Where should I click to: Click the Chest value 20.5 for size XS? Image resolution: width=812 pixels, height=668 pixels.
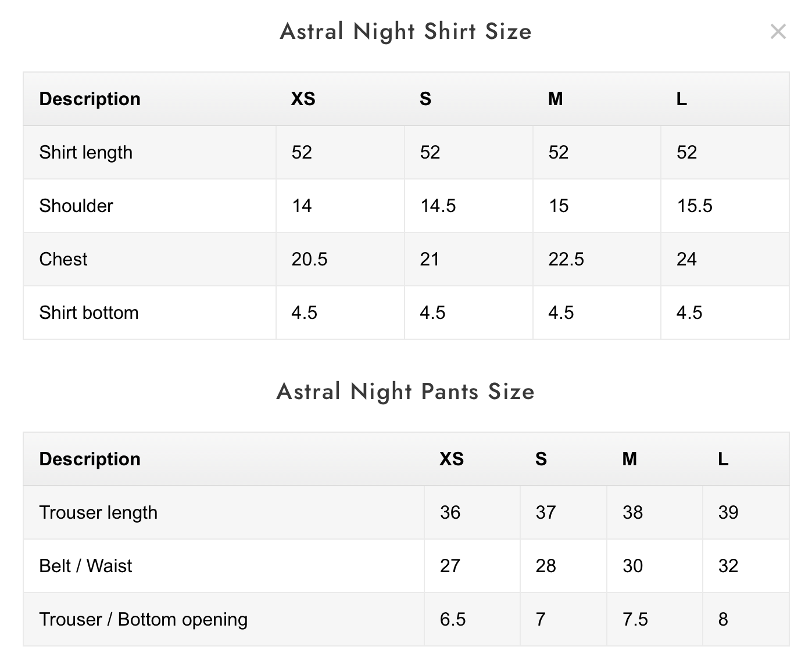click(309, 259)
